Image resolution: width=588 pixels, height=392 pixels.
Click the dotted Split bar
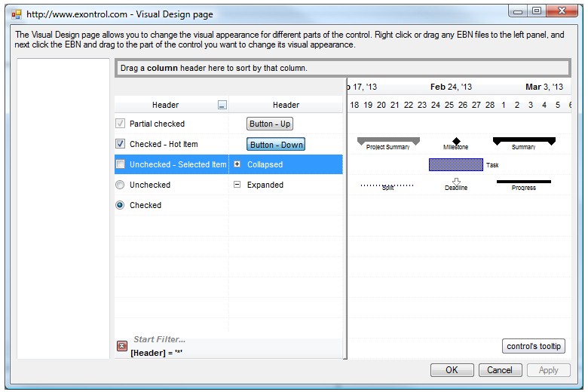point(387,184)
